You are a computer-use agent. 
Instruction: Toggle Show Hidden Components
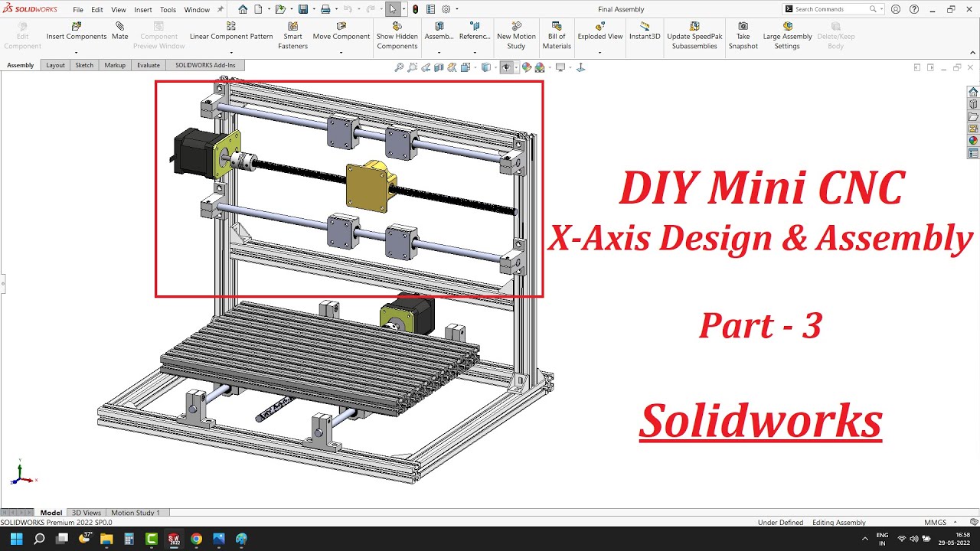(397, 36)
